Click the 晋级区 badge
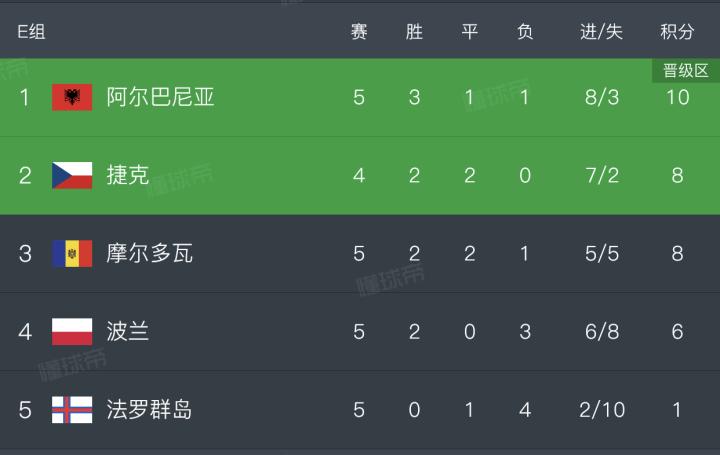720x455 pixels. 686,71
